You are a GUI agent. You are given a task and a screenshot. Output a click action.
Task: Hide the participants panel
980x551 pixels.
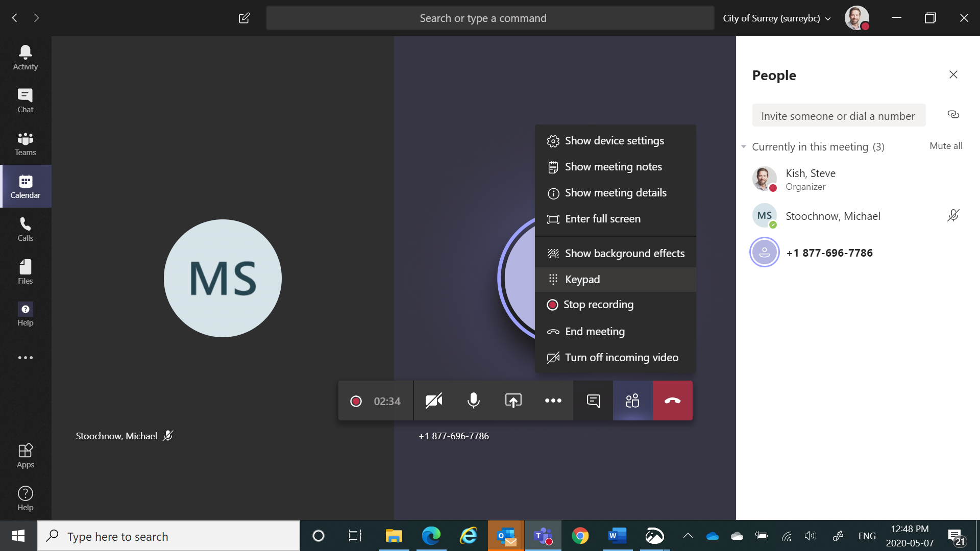click(x=633, y=400)
